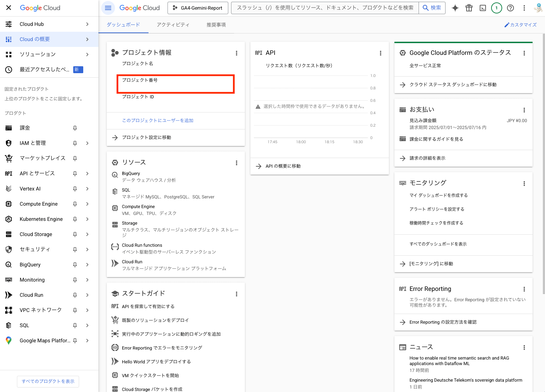
Task: Open プロジェクト情報 card options menu
Action: pos(237,53)
